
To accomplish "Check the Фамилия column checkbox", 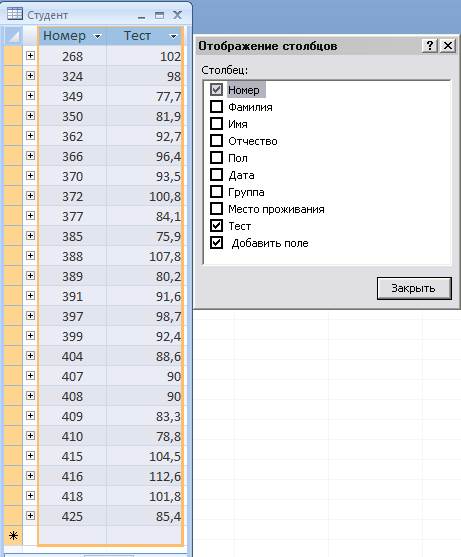I will [216, 107].
